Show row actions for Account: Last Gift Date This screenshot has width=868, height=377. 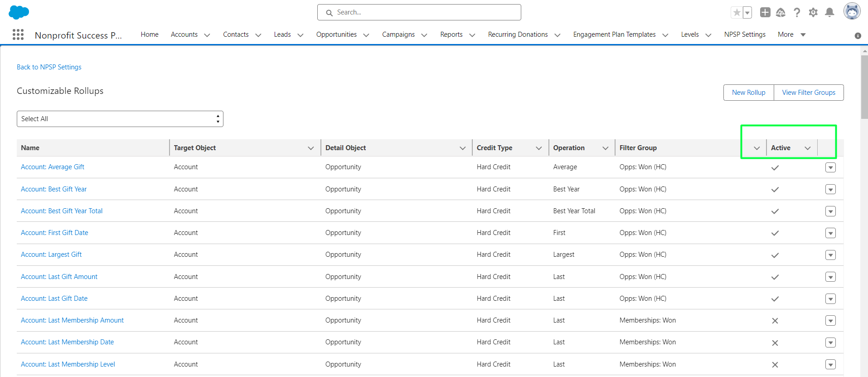coord(830,299)
